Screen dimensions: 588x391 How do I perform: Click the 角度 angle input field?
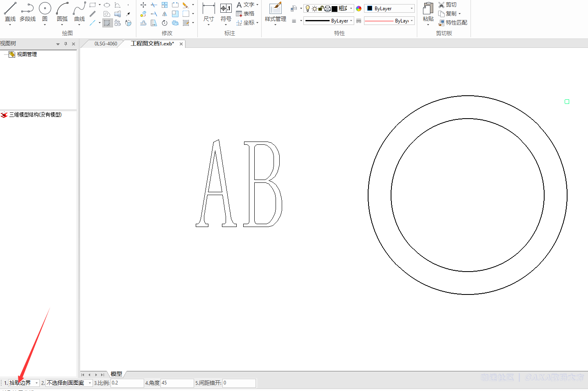click(x=177, y=383)
